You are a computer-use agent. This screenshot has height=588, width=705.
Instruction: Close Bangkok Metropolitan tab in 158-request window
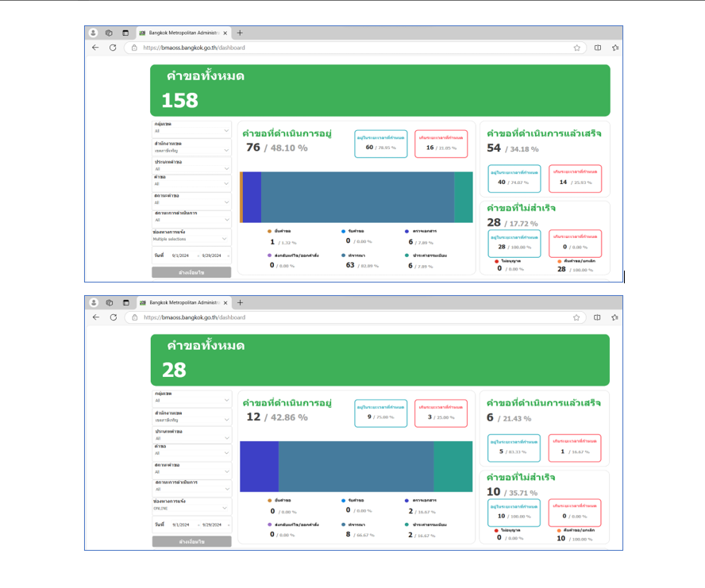coord(226,33)
